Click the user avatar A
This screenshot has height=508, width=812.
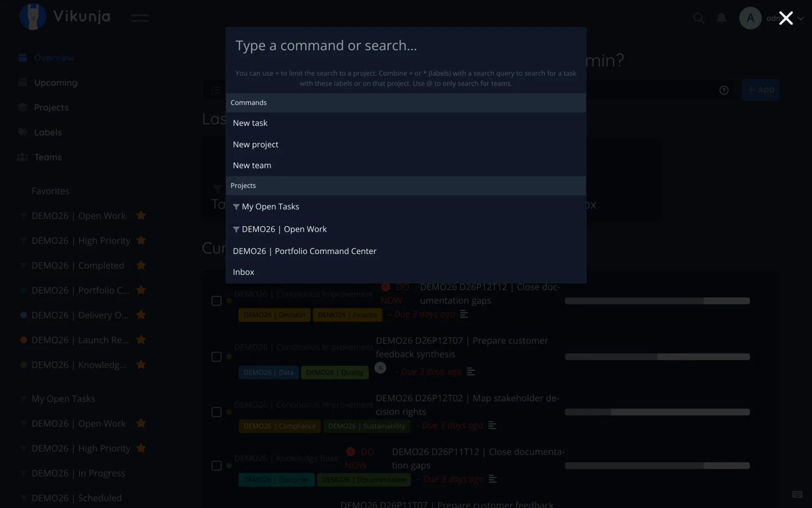[x=750, y=18]
